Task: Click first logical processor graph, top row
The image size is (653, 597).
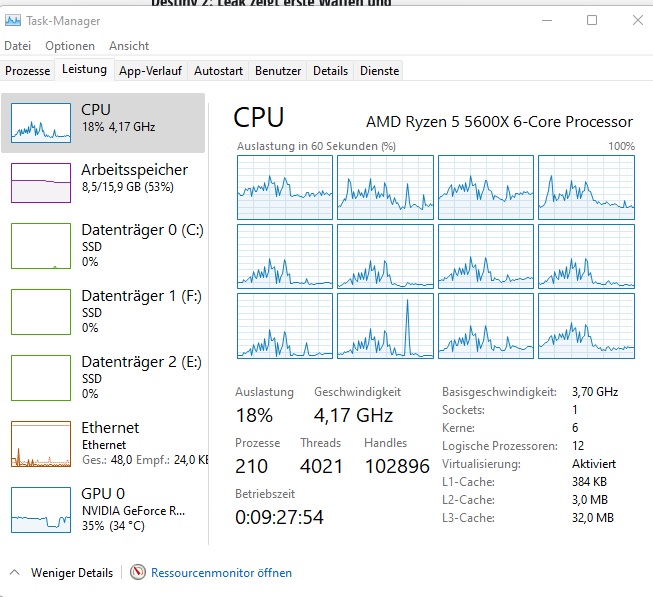Action: click(285, 187)
